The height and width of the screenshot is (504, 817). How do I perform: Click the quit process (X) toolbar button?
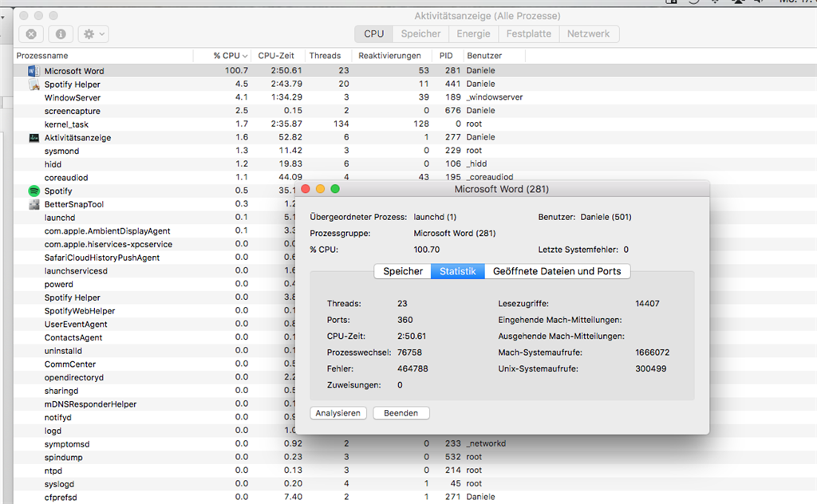31,33
